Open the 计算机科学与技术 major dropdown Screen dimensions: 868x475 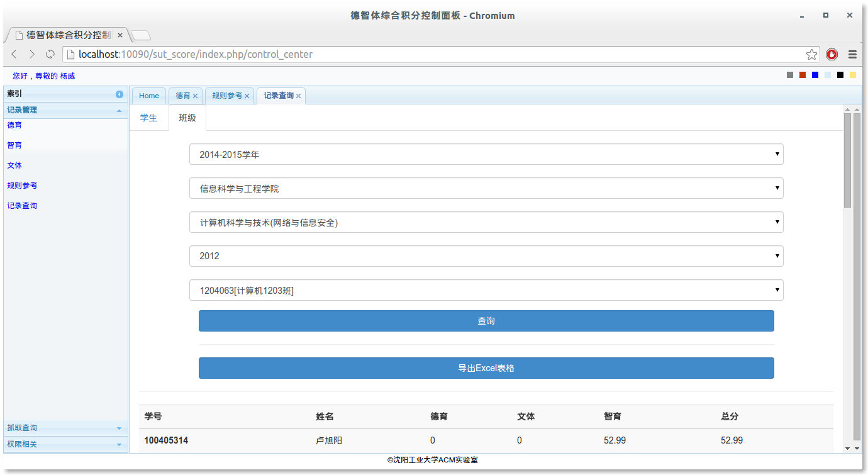click(x=486, y=222)
